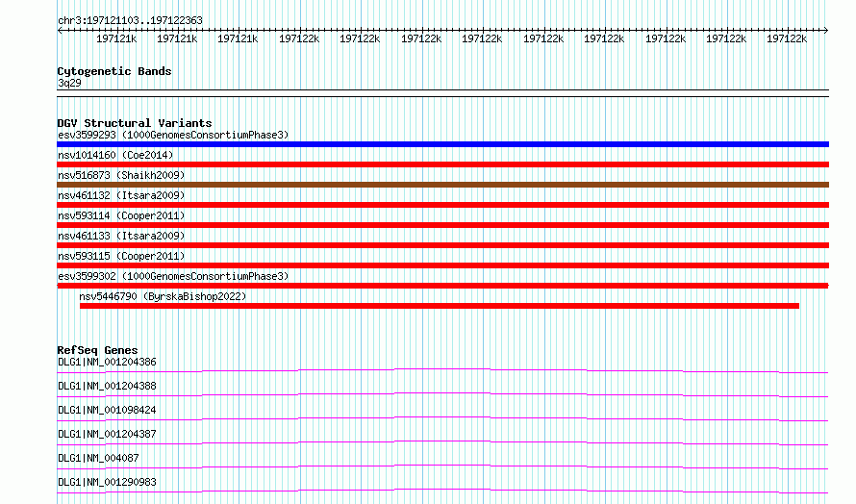Click the first 197121k ruler tick label

click(116, 38)
